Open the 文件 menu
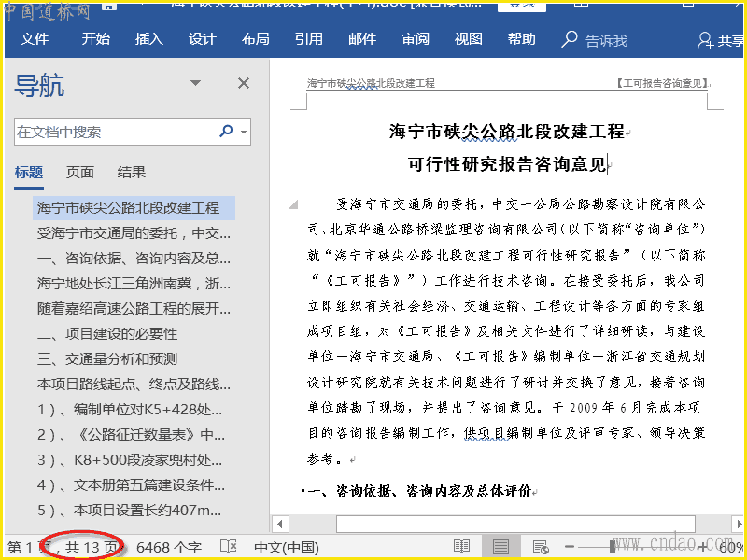 tap(35, 39)
